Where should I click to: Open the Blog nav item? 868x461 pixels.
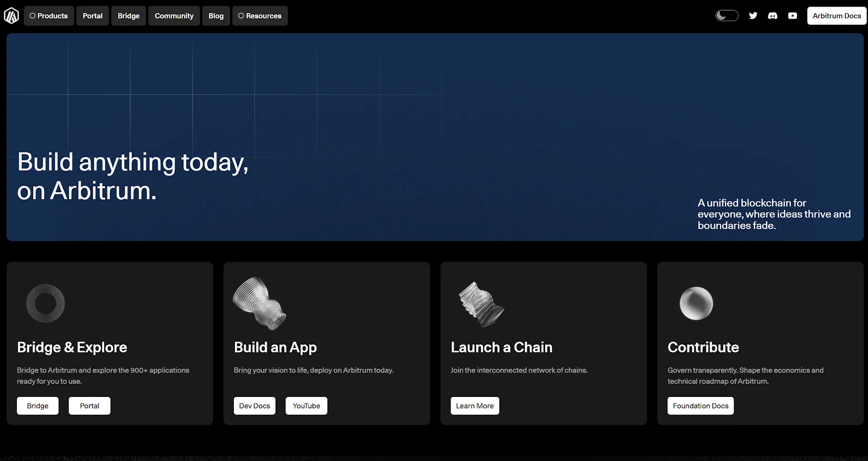coord(216,16)
